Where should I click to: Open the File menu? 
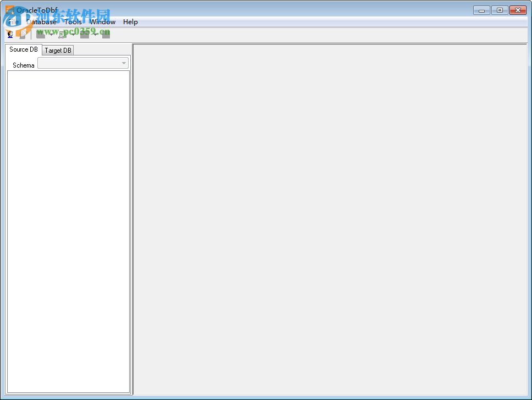[13, 22]
